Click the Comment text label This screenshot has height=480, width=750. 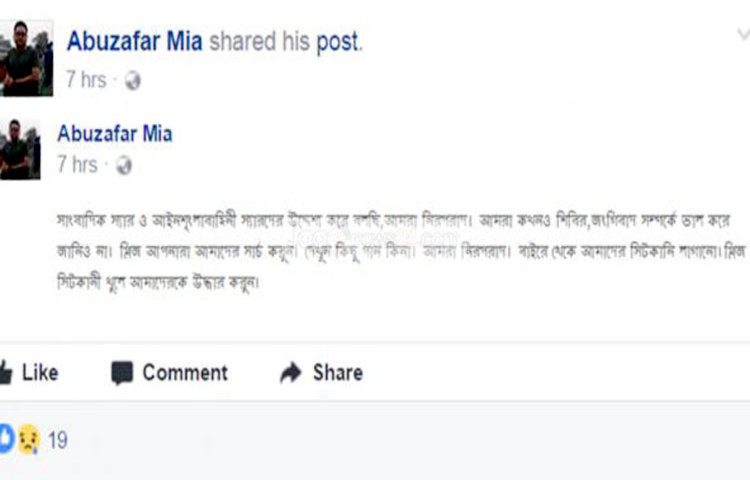tap(185, 373)
